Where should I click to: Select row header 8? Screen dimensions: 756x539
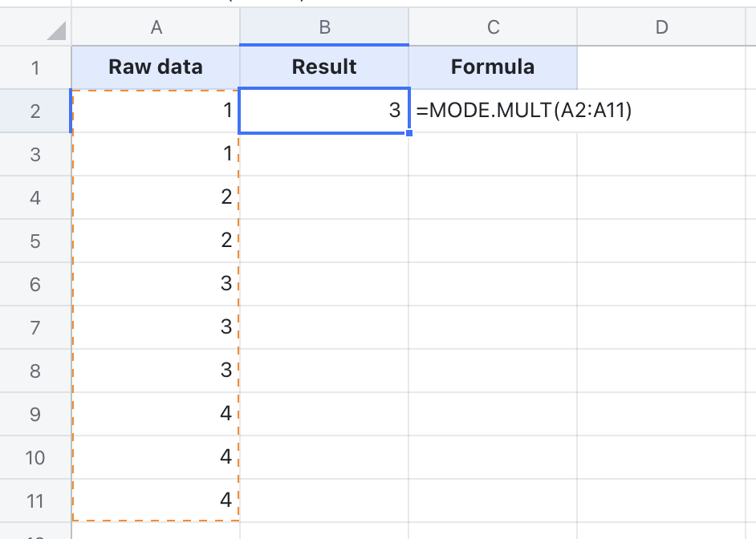(x=32, y=369)
